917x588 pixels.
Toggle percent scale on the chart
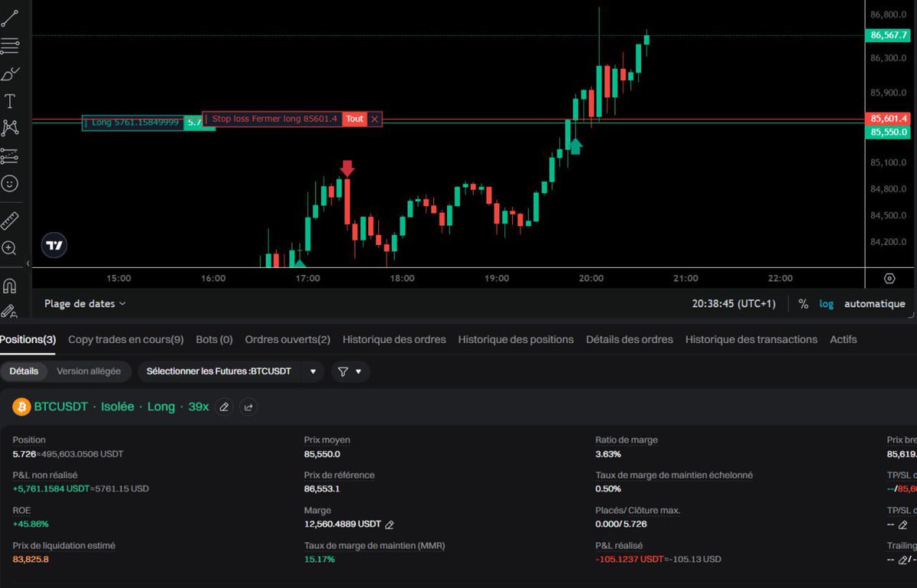click(x=803, y=303)
